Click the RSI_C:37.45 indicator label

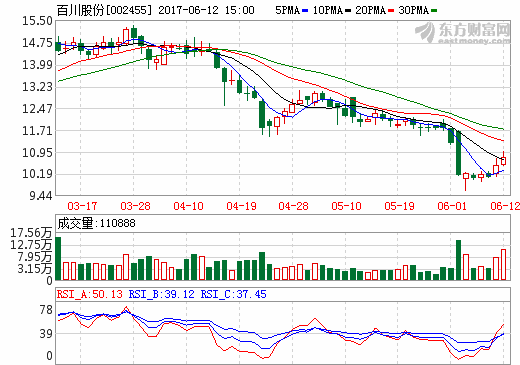233,294
